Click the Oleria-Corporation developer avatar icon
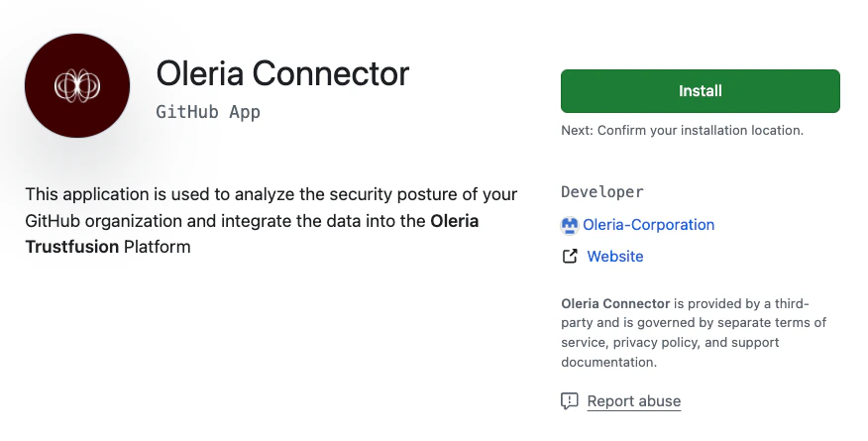The height and width of the screenshot is (441, 868). [570, 225]
